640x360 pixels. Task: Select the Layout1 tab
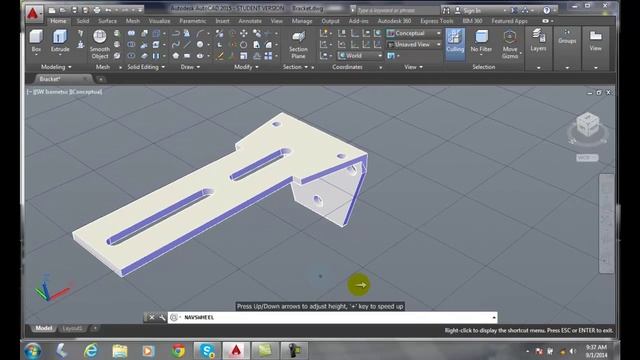click(x=72, y=328)
